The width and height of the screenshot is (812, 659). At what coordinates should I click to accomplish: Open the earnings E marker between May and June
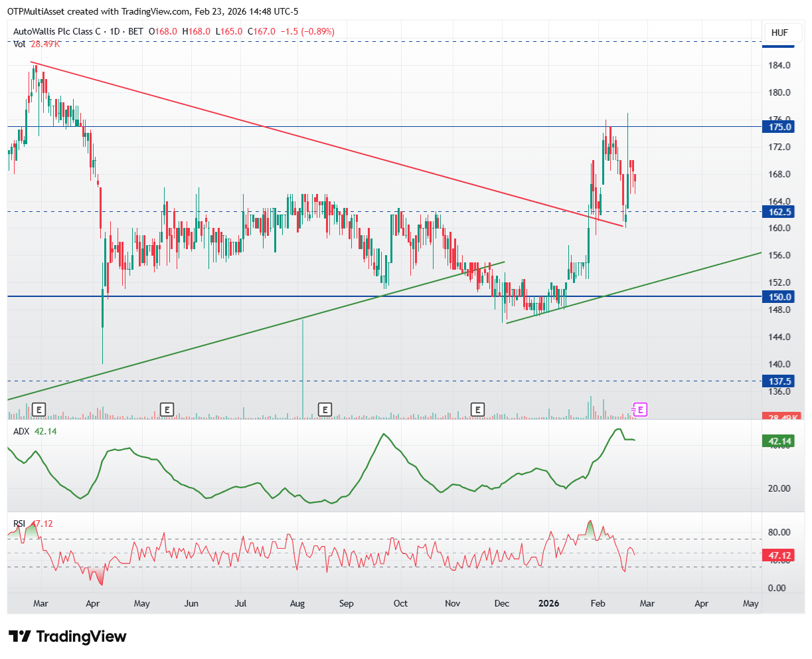[x=167, y=409]
